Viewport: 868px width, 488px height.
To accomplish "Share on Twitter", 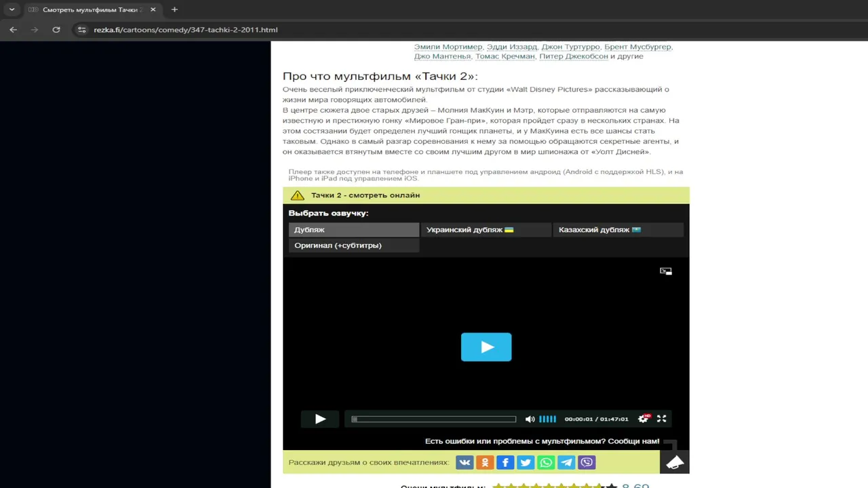I will click(526, 462).
